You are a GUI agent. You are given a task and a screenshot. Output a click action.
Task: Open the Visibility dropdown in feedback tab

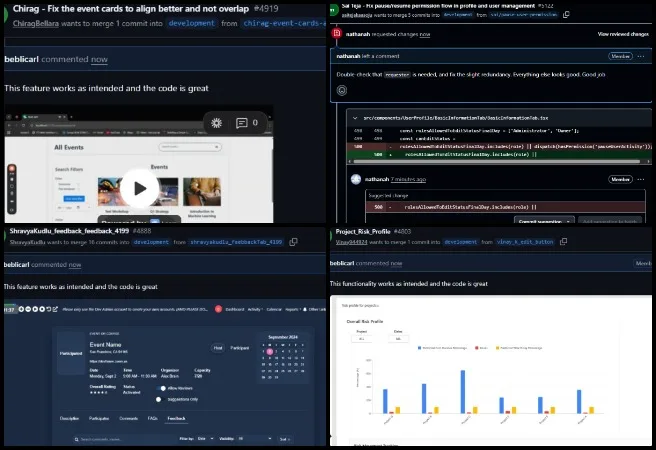point(254,439)
